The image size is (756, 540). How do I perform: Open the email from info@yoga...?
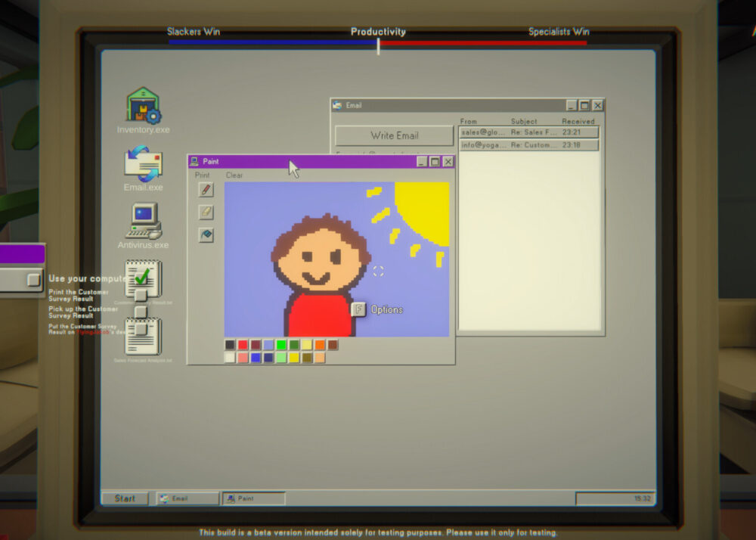[x=528, y=145]
